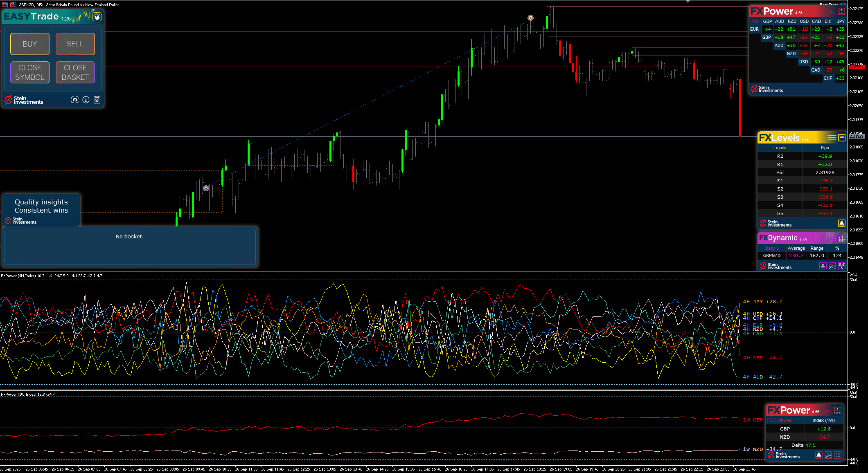Click the red grid icon before GBPNZD title
This screenshot has height=473, width=868.
(x=5, y=4)
